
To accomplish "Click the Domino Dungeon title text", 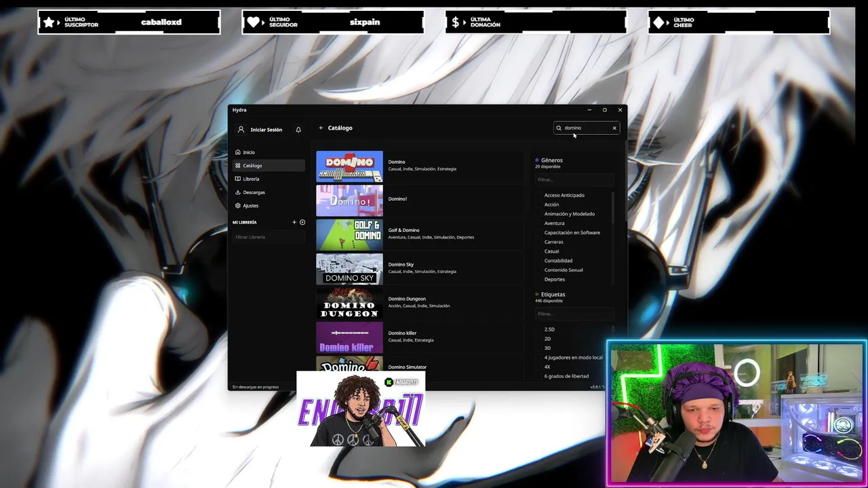I will 407,299.
